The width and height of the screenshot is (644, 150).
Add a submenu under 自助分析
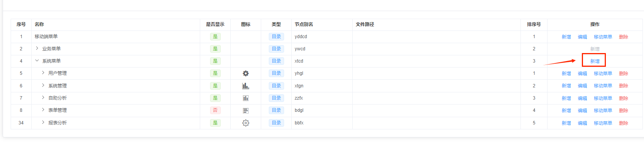point(566,98)
